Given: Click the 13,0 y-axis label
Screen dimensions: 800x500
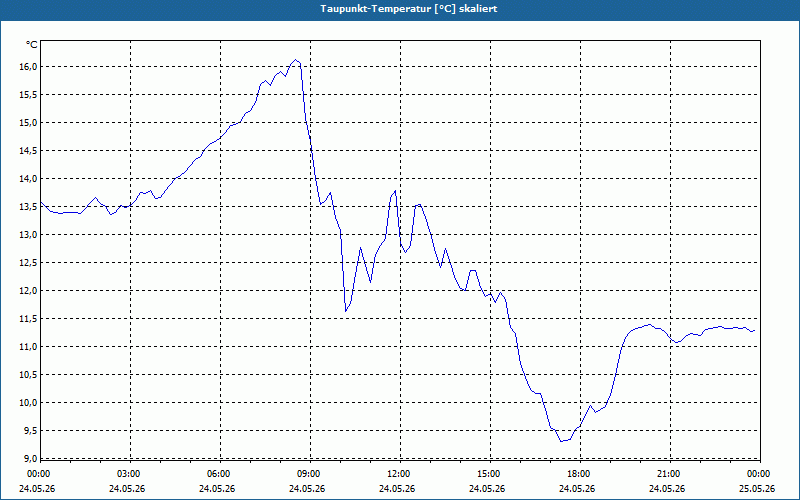Looking at the screenshot, I should (29, 235).
